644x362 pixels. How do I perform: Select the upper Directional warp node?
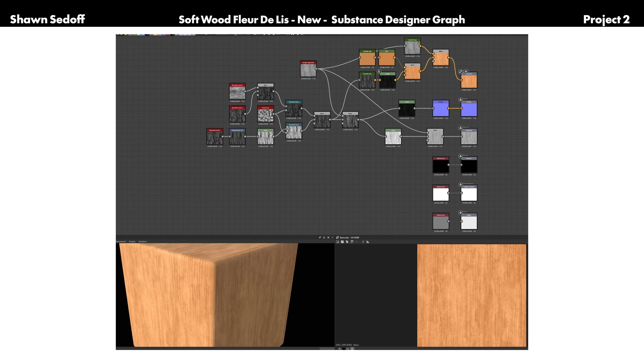tap(294, 108)
